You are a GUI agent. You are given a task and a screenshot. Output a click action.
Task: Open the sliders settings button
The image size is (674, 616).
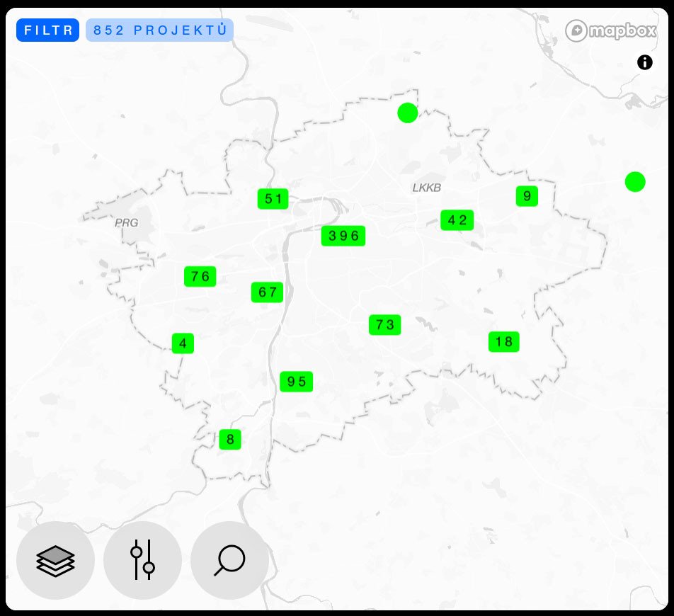tap(143, 560)
